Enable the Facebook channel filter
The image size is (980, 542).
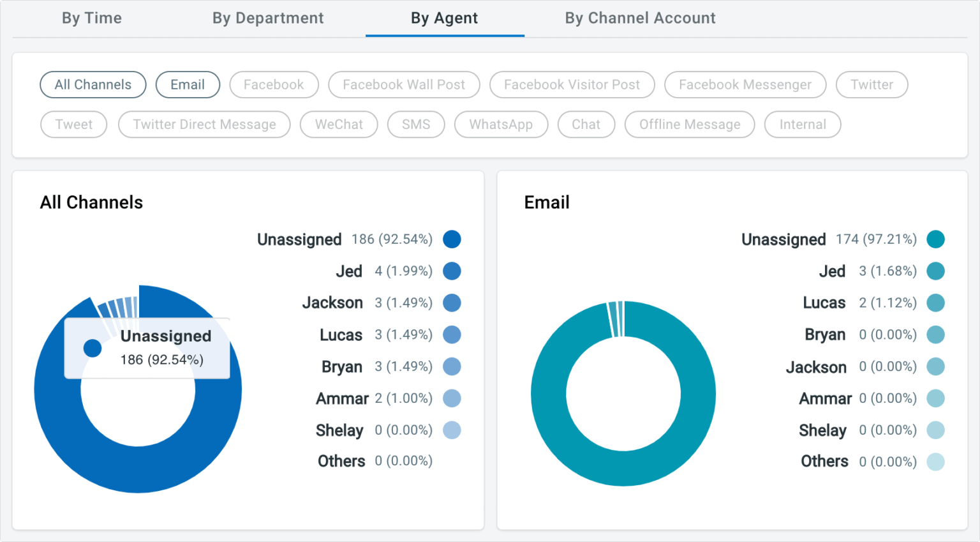coord(274,84)
